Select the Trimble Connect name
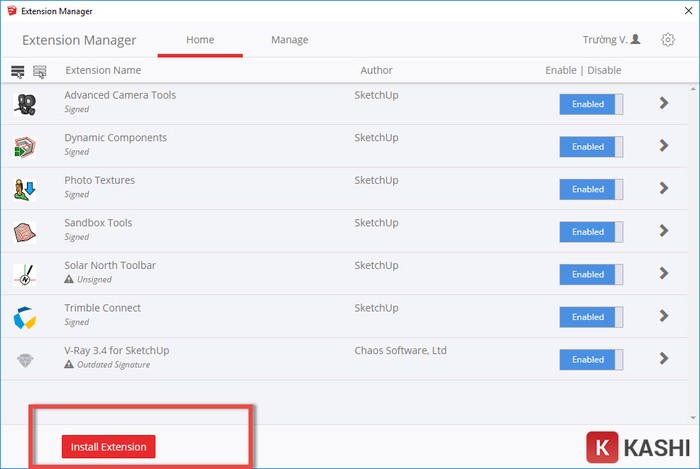Viewport: 700px width, 469px height. tap(102, 308)
